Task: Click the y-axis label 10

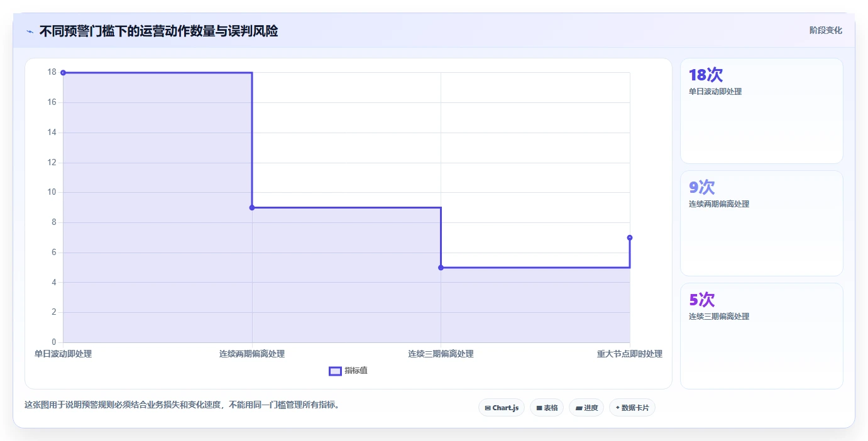Action: [x=52, y=192]
